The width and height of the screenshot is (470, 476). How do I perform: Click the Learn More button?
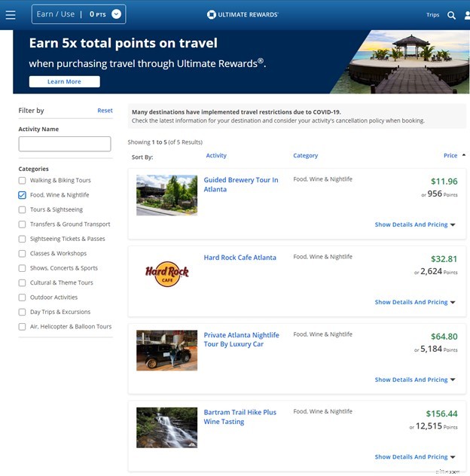(64, 81)
